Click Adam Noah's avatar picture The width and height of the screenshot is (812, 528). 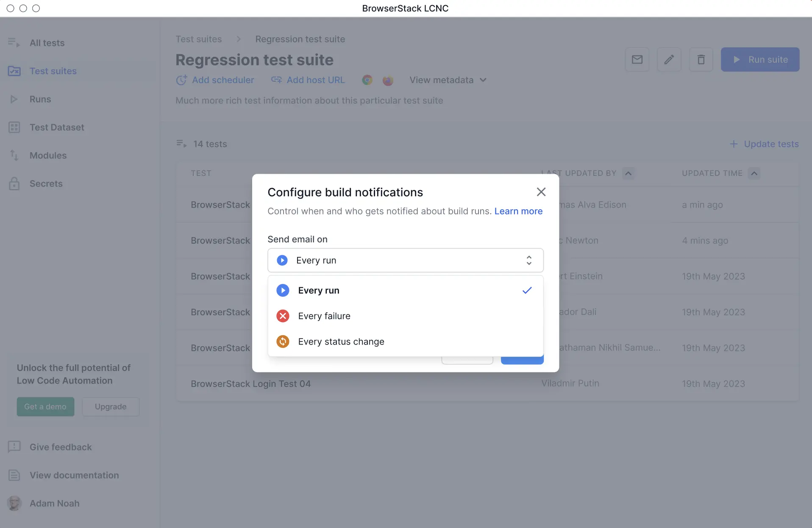point(14,503)
